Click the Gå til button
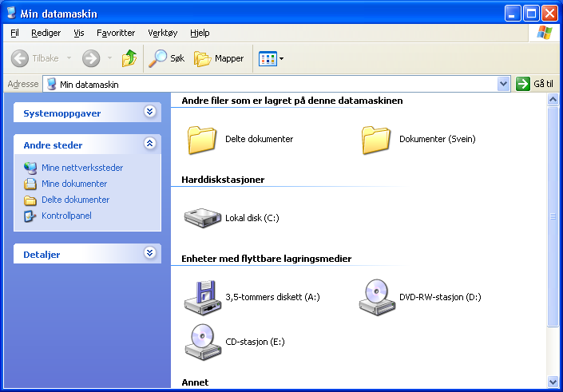 (x=535, y=84)
